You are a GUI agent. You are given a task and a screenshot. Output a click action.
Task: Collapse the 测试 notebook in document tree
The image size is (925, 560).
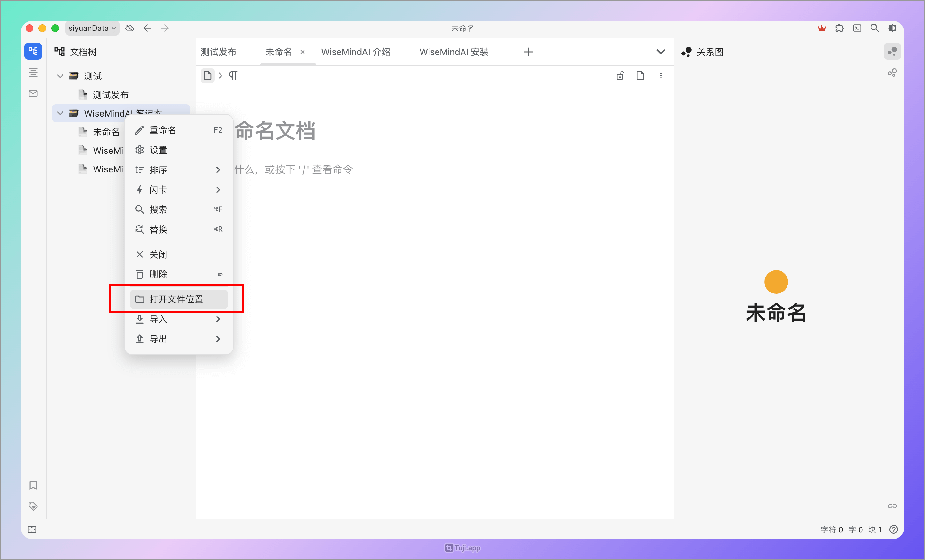click(60, 76)
